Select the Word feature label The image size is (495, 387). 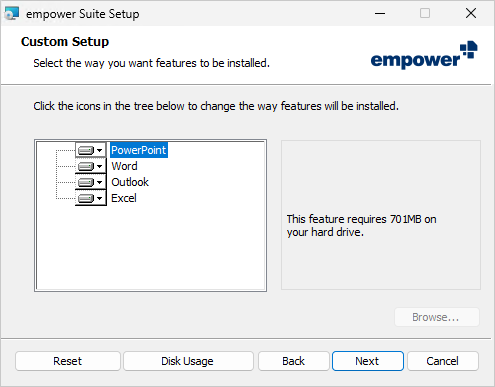point(124,166)
